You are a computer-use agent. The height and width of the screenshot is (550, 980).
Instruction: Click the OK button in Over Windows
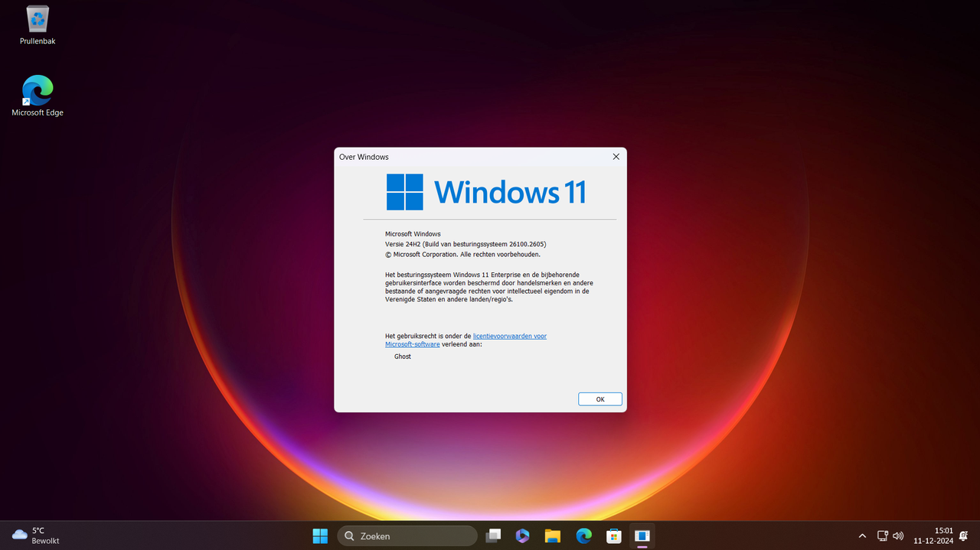point(600,399)
